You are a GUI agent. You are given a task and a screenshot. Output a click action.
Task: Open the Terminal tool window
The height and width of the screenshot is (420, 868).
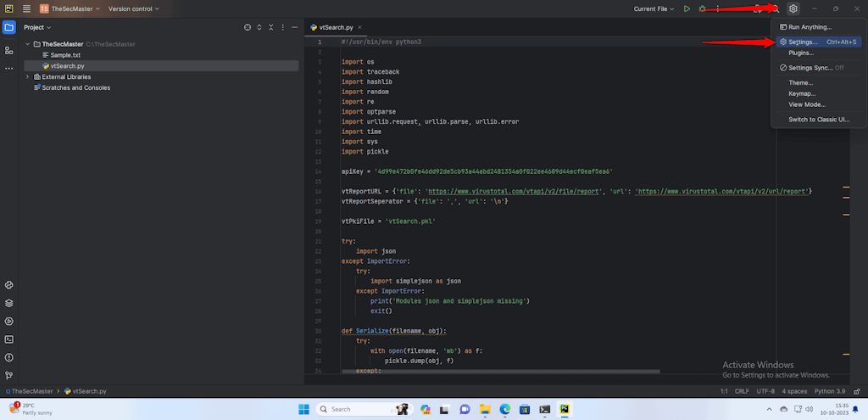8,339
